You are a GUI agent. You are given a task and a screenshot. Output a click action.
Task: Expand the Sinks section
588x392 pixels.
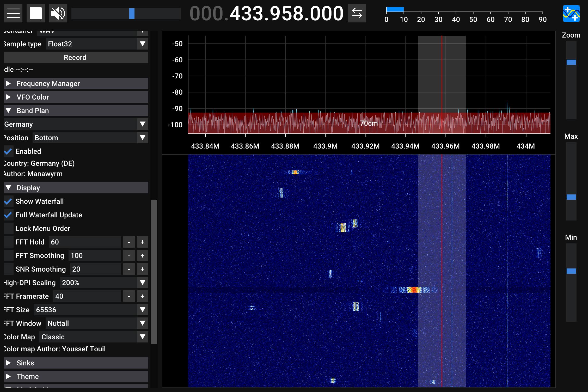[x=76, y=363]
